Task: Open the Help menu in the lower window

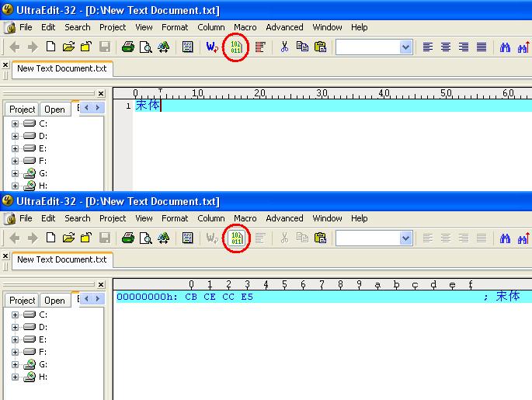Action: pyautogui.click(x=360, y=218)
